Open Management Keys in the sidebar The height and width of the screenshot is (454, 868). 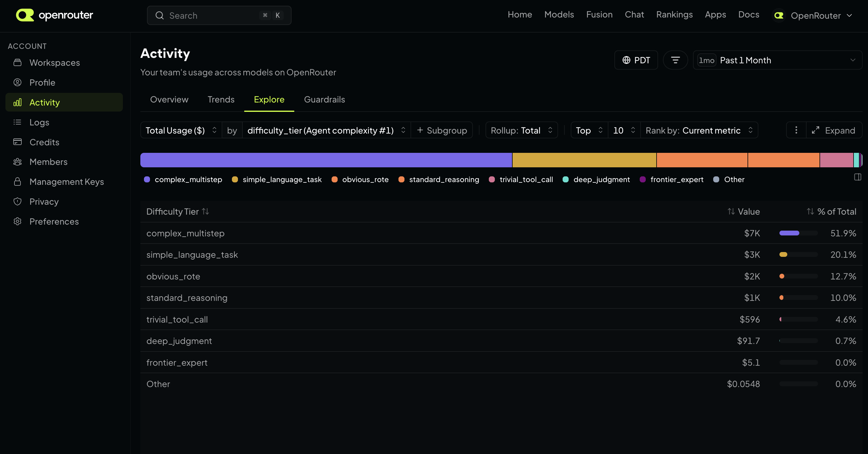pyautogui.click(x=64, y=182)
